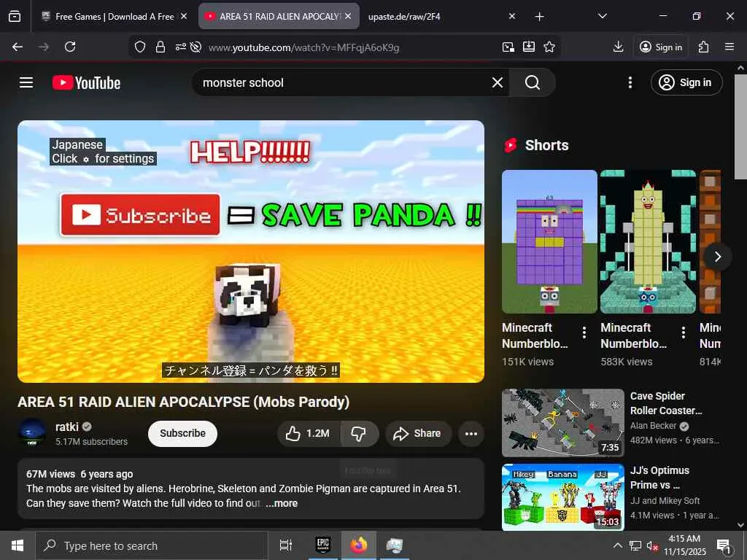This screenshot has width=747, height=560.
Task: Click the save-page icon in address bar
Action: tap(529, 47)
